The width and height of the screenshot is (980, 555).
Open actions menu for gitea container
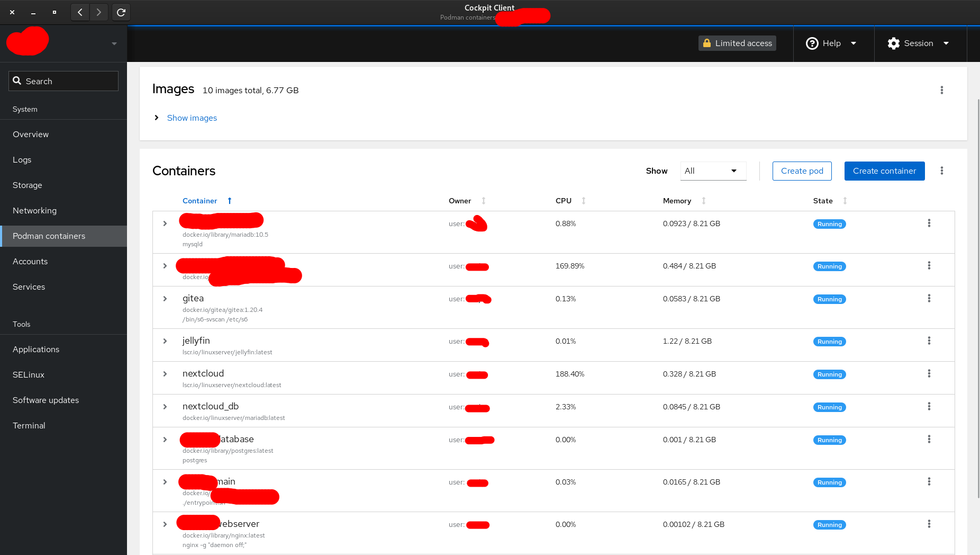[x=929, y=298]
